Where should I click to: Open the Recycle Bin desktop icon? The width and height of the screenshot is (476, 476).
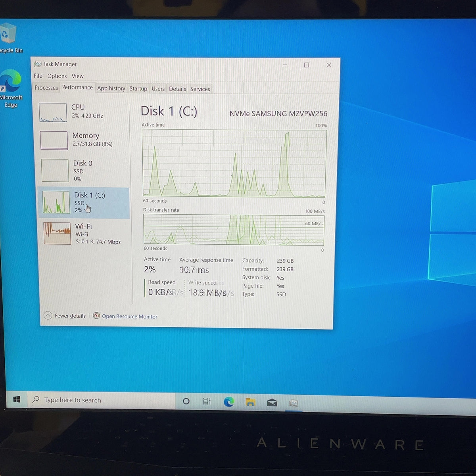tap(10, 38)
